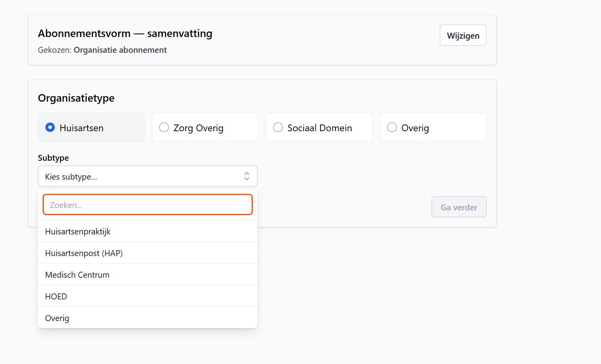601x364 pixels.
Task: Collapse the Kies subtype combo box
Action: click(x=147, y=176)
